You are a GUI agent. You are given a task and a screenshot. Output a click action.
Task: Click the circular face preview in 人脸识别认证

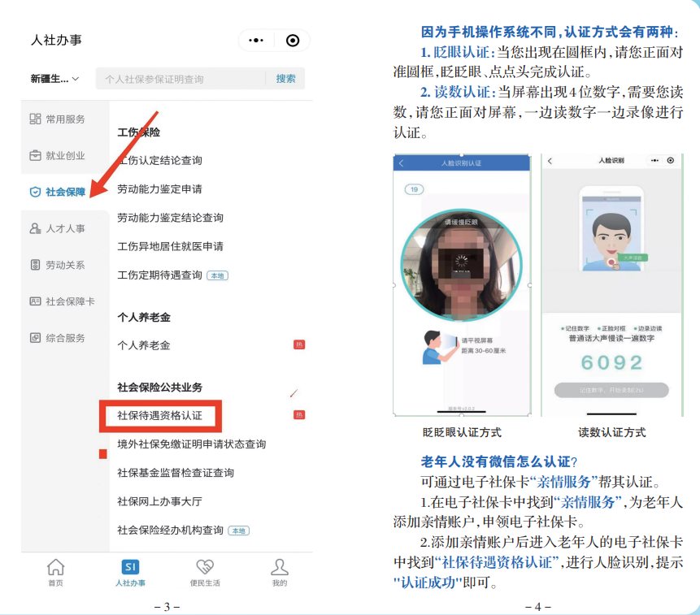click(462, 265)
